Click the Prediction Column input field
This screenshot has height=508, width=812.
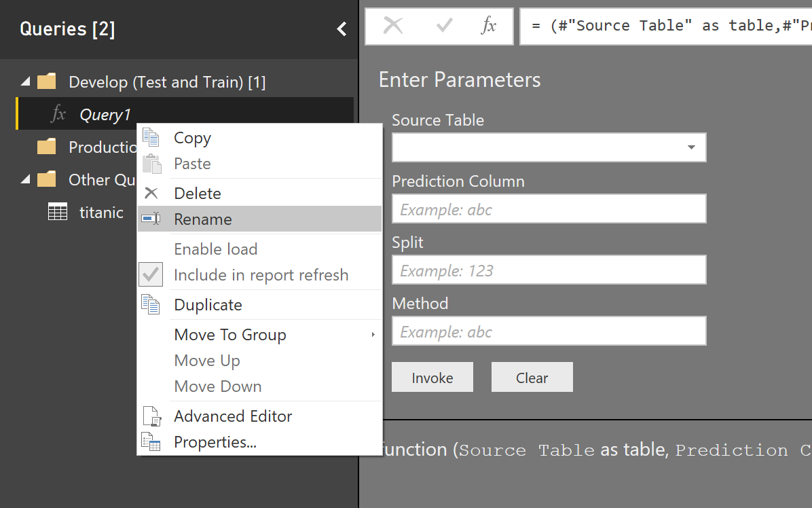click(x=549, y=209)
